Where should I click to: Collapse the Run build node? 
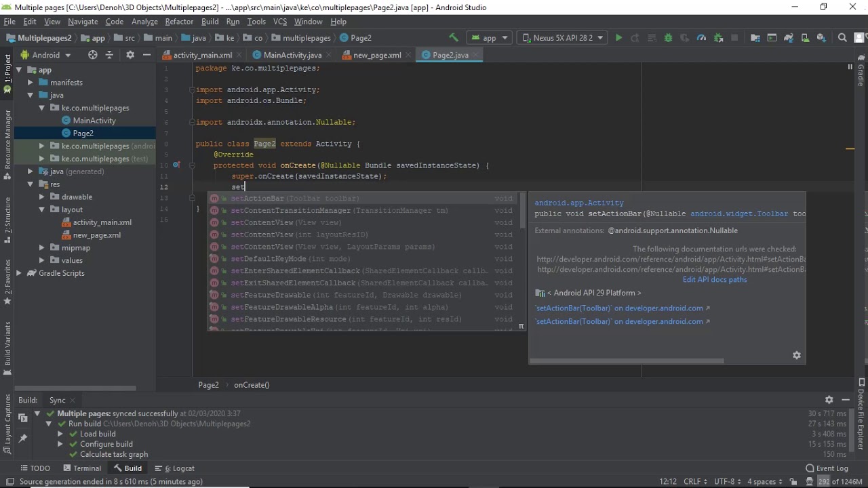pyautogui.click(x=49, y=424)
